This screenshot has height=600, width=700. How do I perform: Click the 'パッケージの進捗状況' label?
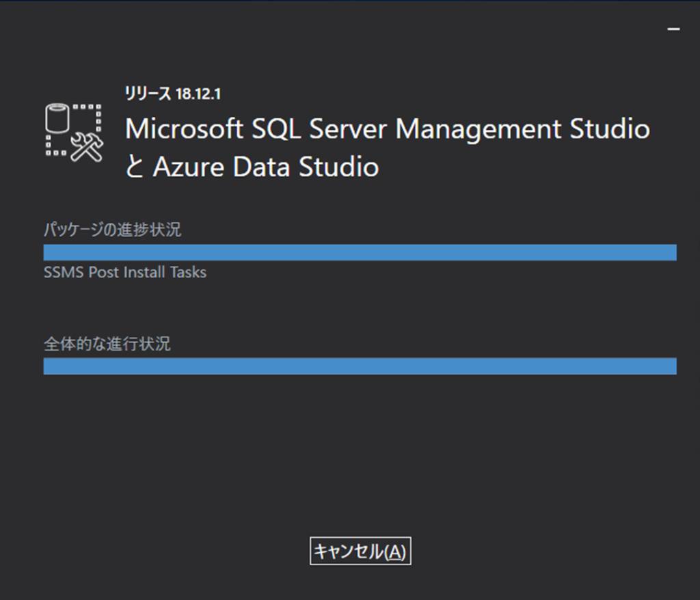pyautogui.click(x=112, y=230)
